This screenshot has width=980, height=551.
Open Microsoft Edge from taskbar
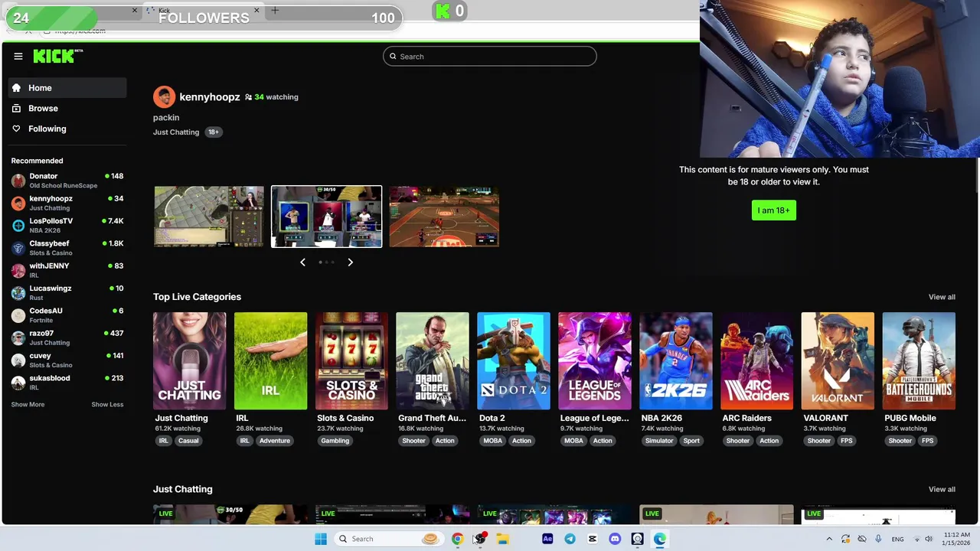pos(659,539)
